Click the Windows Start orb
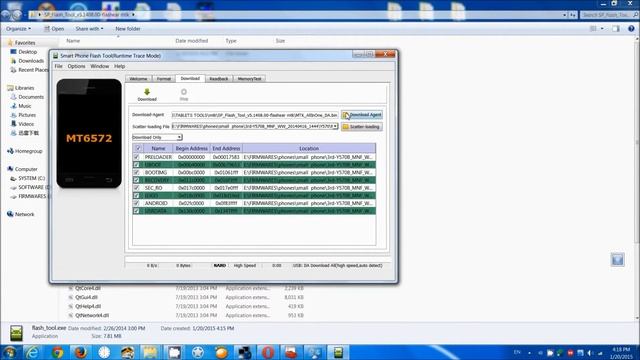 click(x=10, y=352)
